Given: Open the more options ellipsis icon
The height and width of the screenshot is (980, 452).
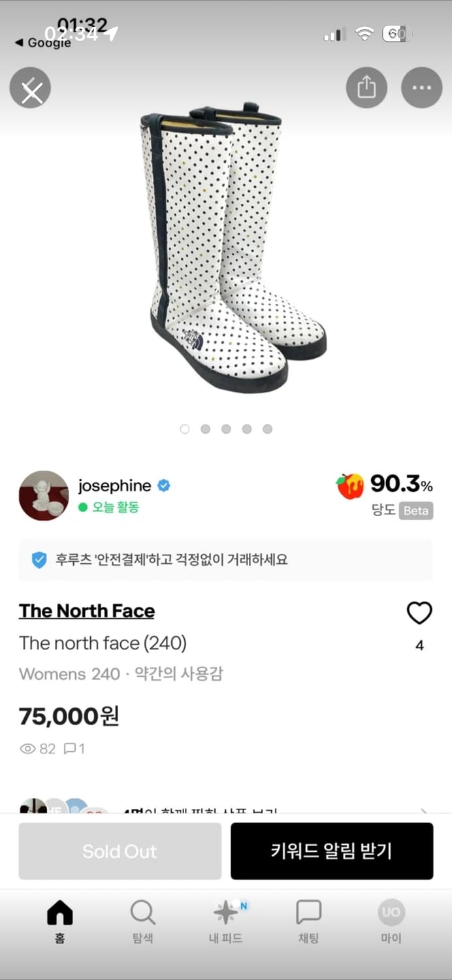Looking at the screenshot, I should tap(421, 87).
